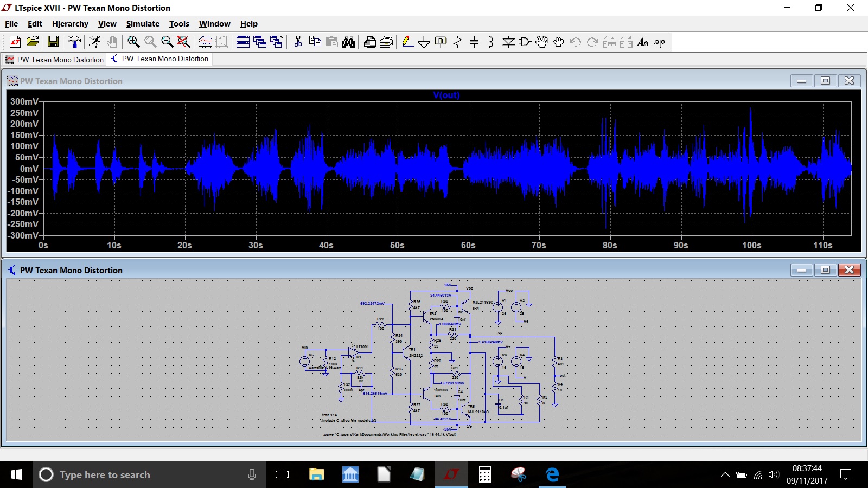868x488 pixels.
Task: Open File Explorer from the taskbar
Action: pos(316,474)
